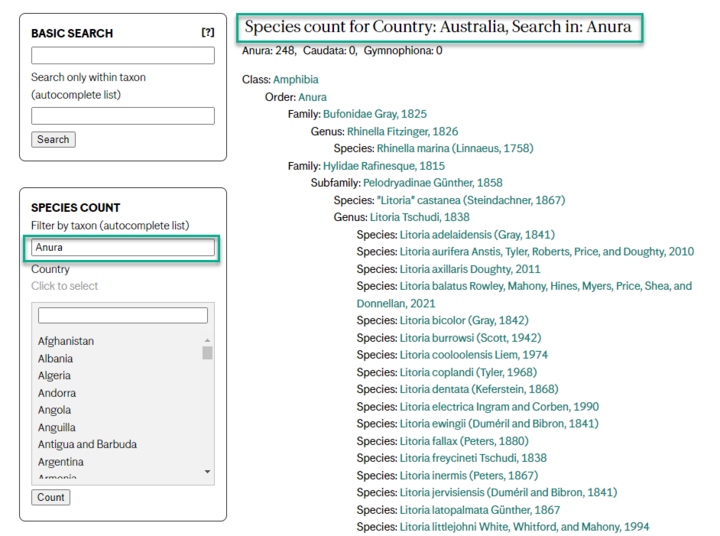Click the search within taxon field

click(x=123, y=116)
